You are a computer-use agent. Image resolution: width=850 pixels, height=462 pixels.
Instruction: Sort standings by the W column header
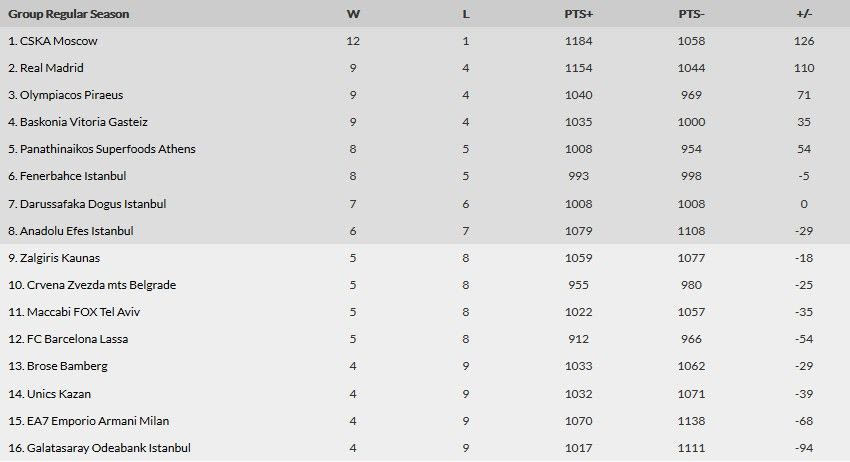[x=353, y=15]
